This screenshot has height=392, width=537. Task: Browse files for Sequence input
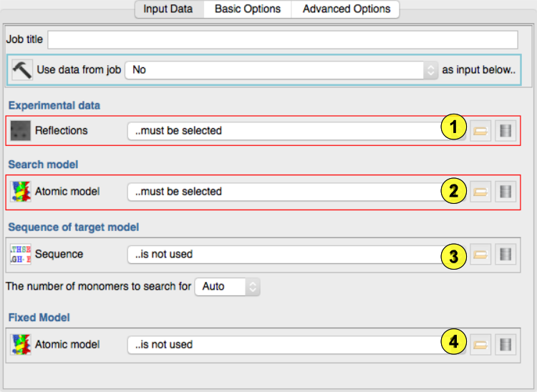[x=480, y=255]
